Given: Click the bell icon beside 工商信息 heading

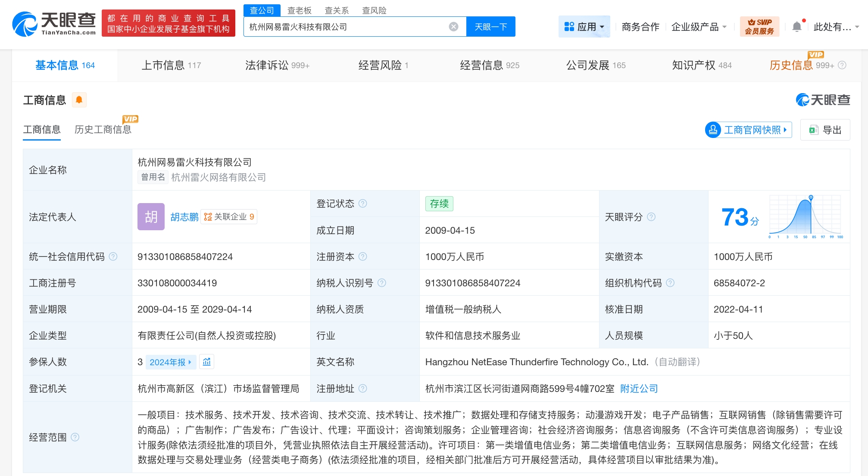Looking at the screenshot, I should click(x=79, y=100).
